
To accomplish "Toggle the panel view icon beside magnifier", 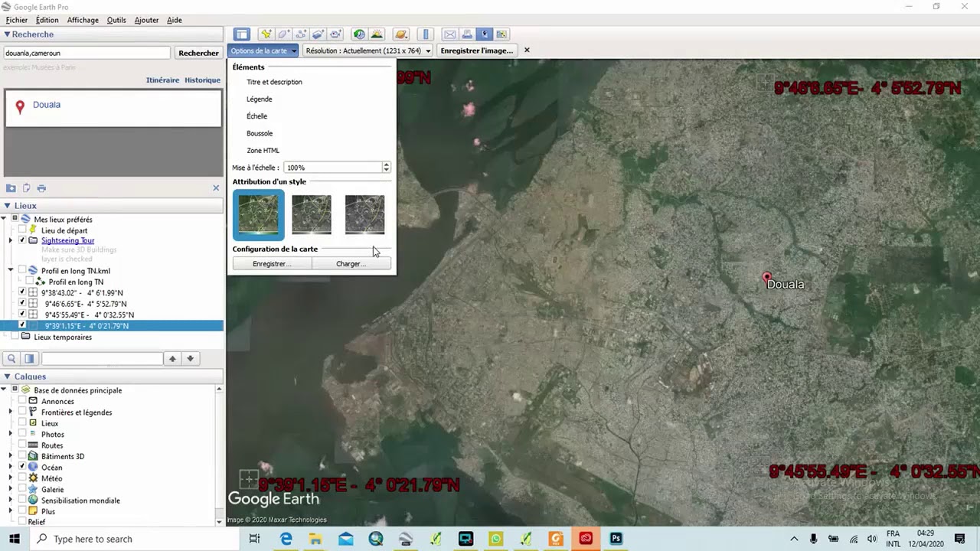I will tap(29, 359).
